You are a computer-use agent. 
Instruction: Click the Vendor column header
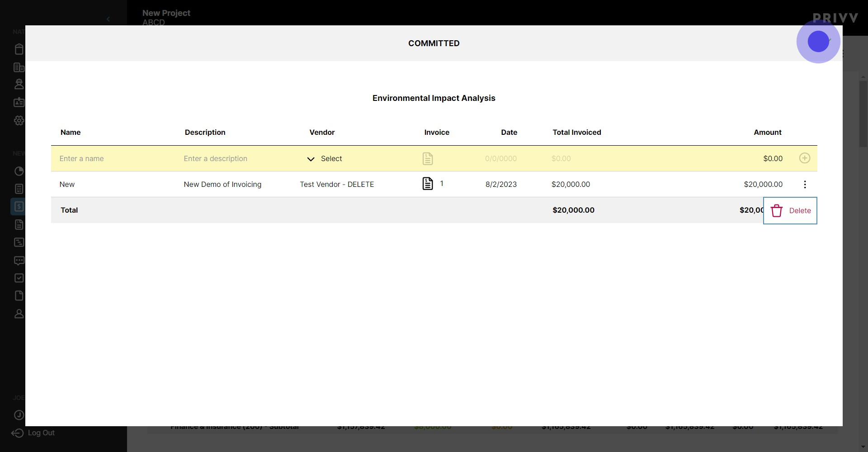(x=322, y=132)
